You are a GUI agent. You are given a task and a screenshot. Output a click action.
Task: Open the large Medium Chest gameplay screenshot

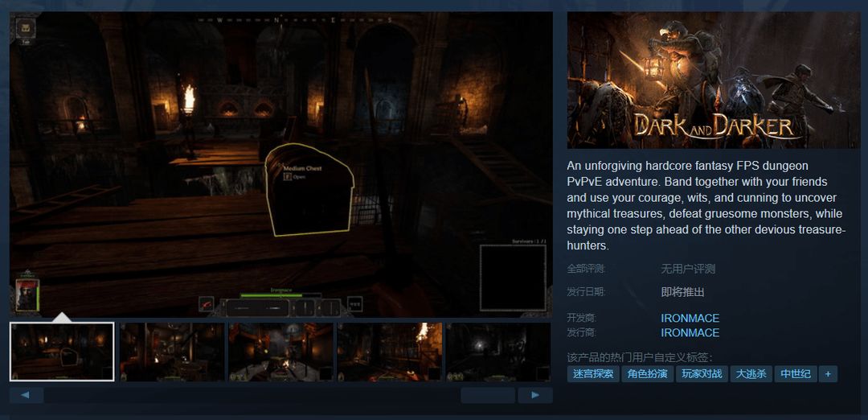tap(281, 165)
